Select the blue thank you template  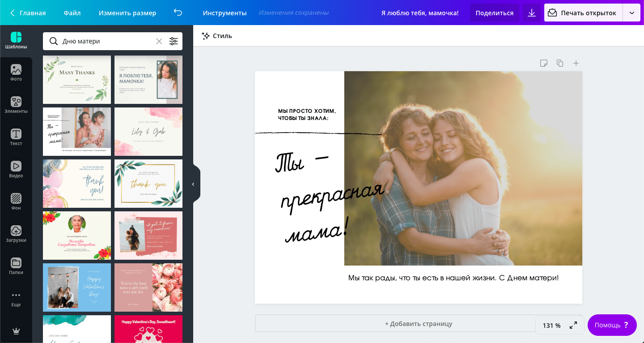pyautogui.click(x=77, y=184)
